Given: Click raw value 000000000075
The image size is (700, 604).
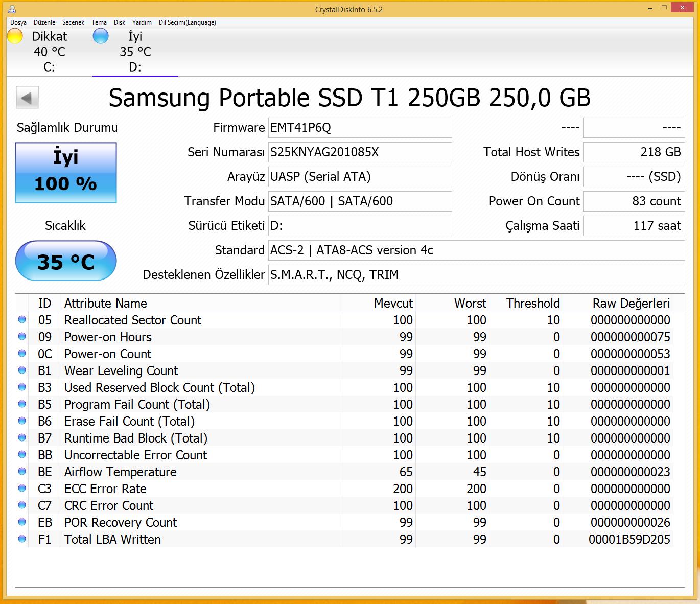Looking at the screenshot, I should (631, 337).
